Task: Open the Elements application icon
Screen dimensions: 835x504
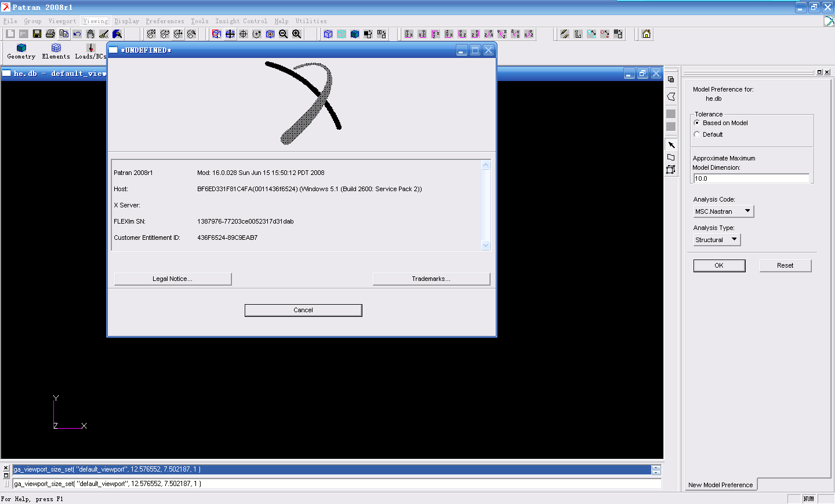Action: tap(56, 51)
